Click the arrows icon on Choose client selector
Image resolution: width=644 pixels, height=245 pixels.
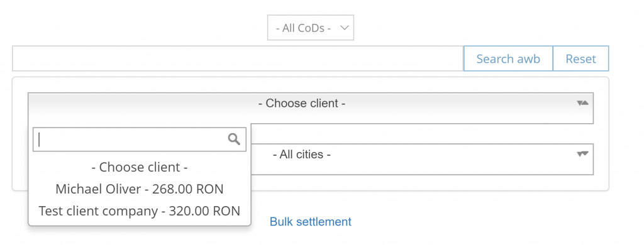pyautogui.click(x=582, y=103)
